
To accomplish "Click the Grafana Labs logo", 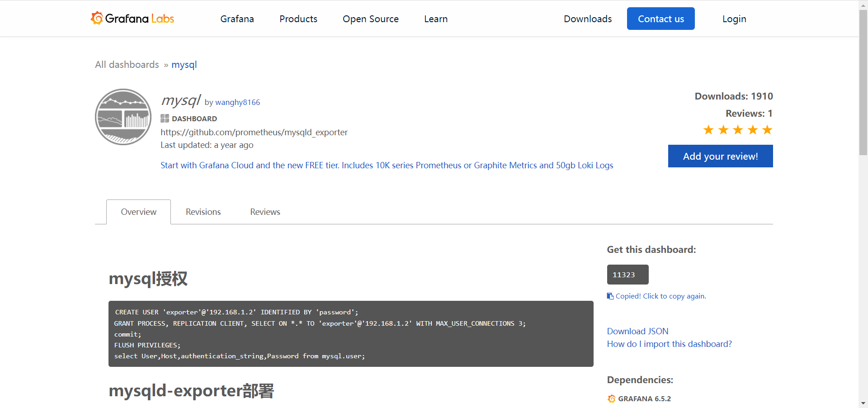I will 132,19.
